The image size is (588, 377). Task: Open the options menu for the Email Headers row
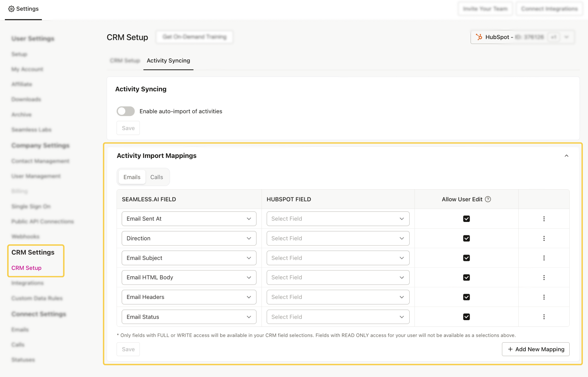[x=544, y=297]
